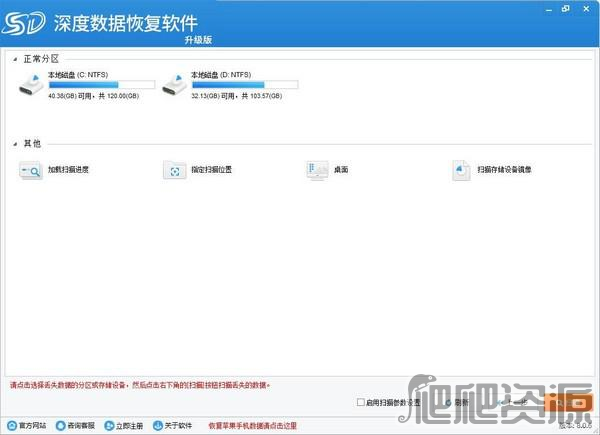Screen dimensions: 600x435
Task: Click the orange scan button
Action: point(569,403)
